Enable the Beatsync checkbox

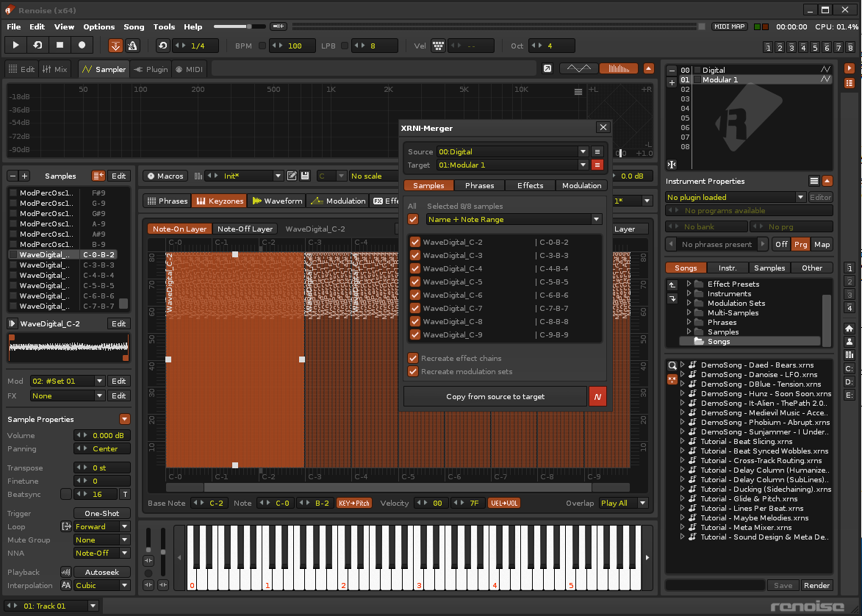point(66,494)
